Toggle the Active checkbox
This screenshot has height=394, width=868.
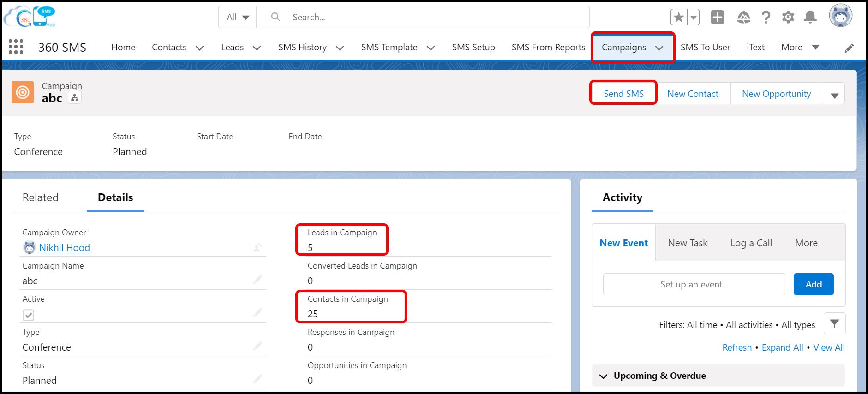click(x=29, y=315)
